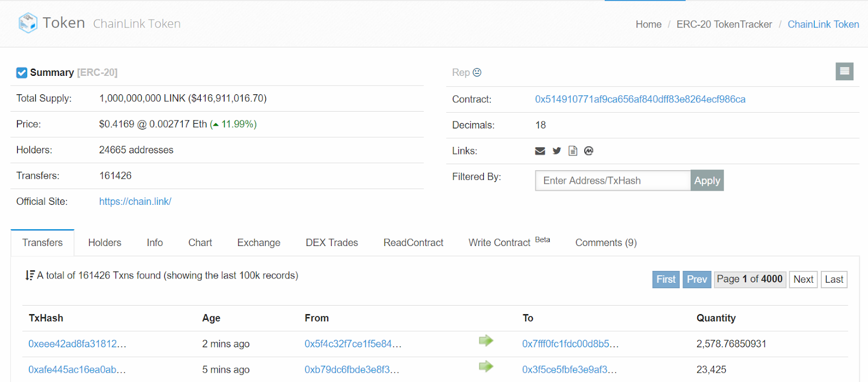The image size is (868, 382).
Task: Open transaction hash 0xeee42ad8fa31812…
Action: pyautogui.click(x=77, y=344)
